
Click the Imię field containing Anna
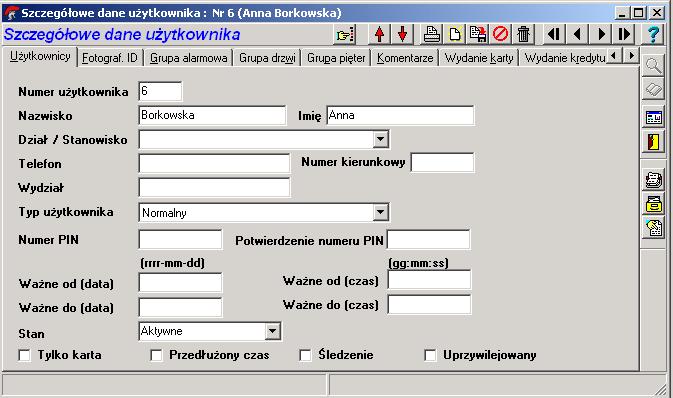[400, 115]
